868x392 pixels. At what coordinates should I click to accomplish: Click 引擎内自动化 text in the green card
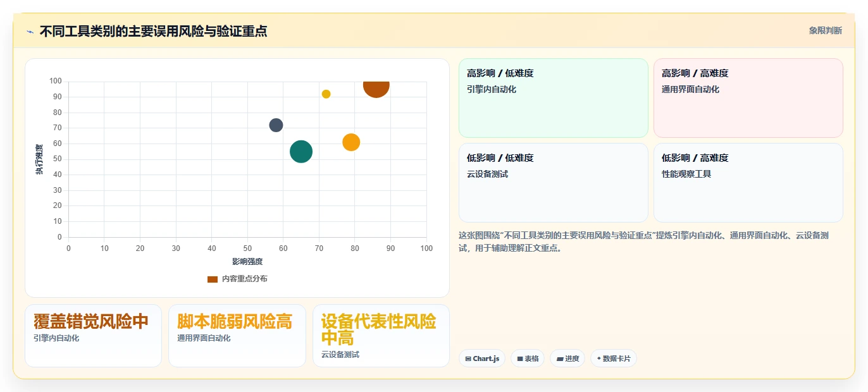point(492,89)
